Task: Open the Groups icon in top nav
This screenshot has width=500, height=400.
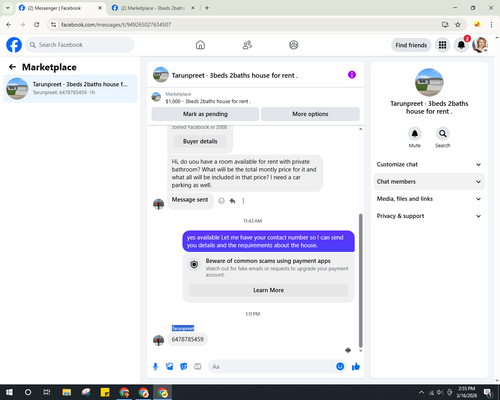Action: 294,45
